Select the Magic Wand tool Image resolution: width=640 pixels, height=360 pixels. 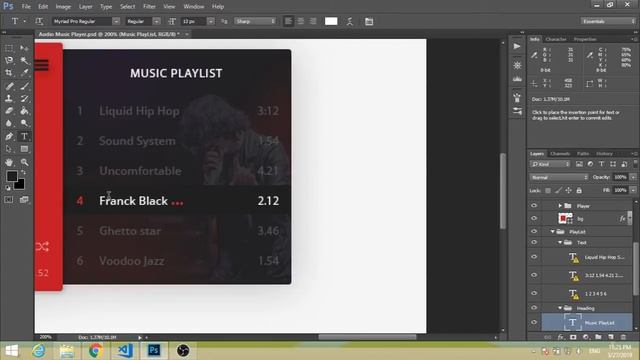24,60
